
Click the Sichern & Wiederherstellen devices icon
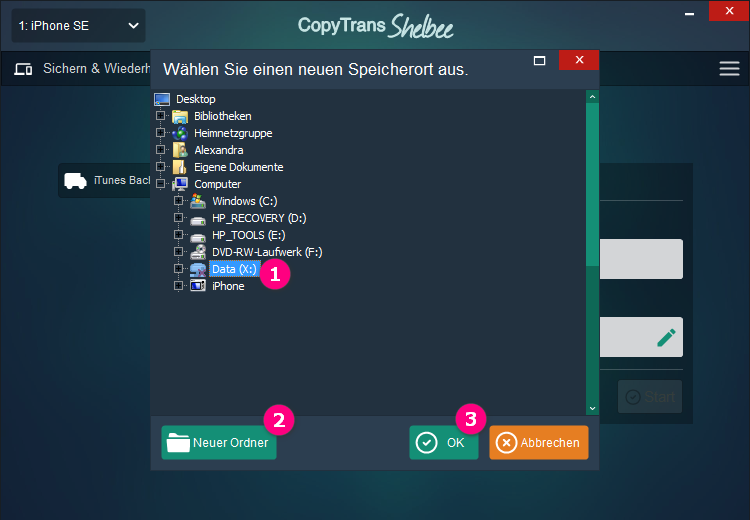(23, 69)
